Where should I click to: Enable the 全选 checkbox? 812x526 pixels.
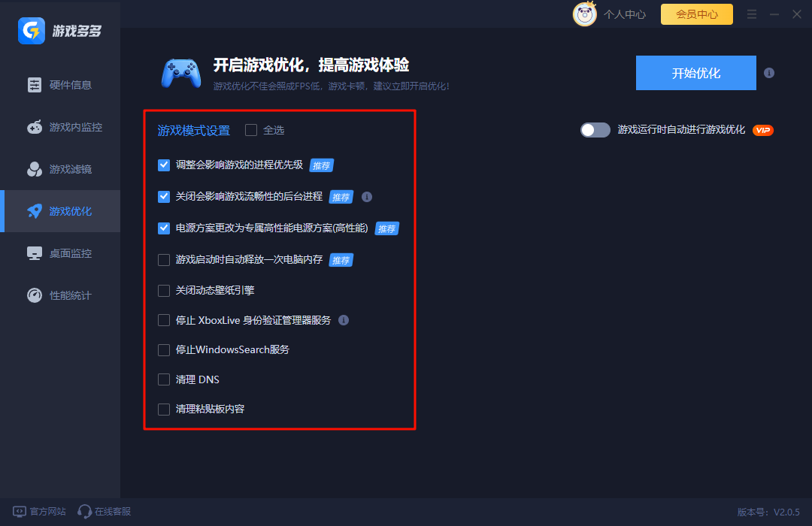tap(250, 130)
